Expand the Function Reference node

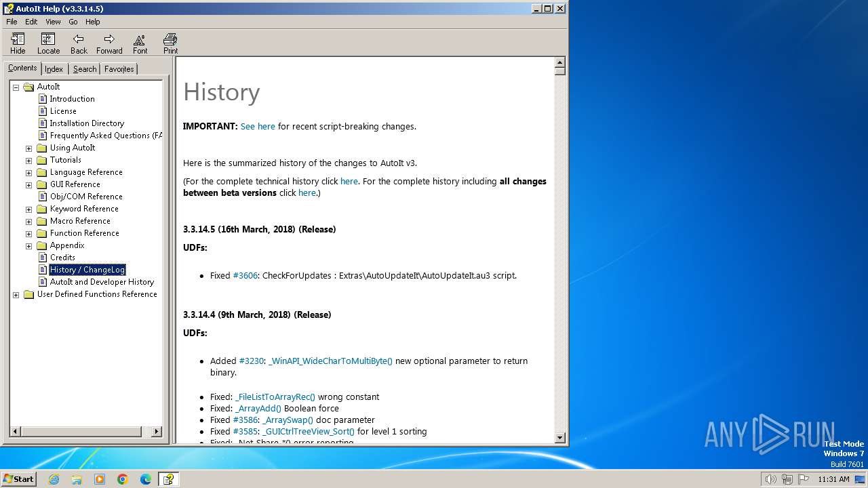pyautogui.click(x=28, y=234)
